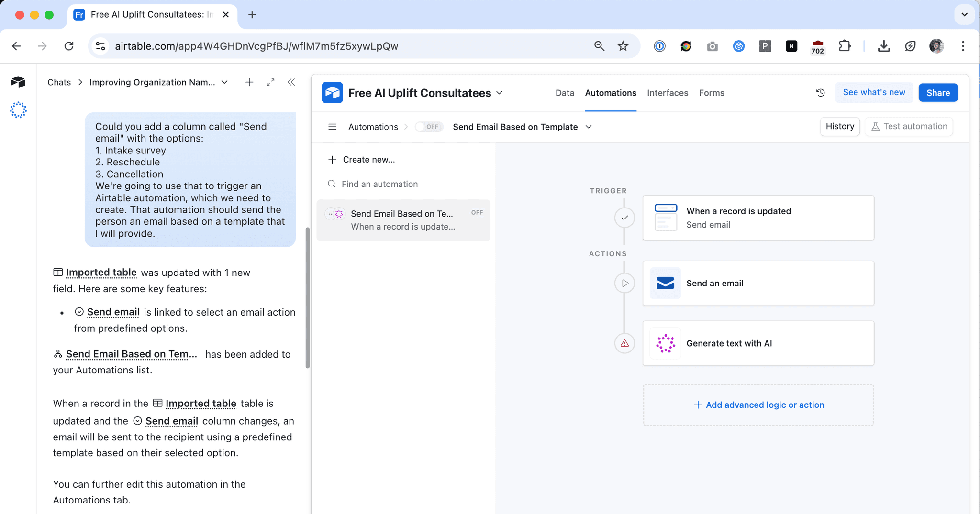Image resolution: width=980 pixels, height=514 pixels.
Task: Click the browser address bar URL
Action: [256, 46]
